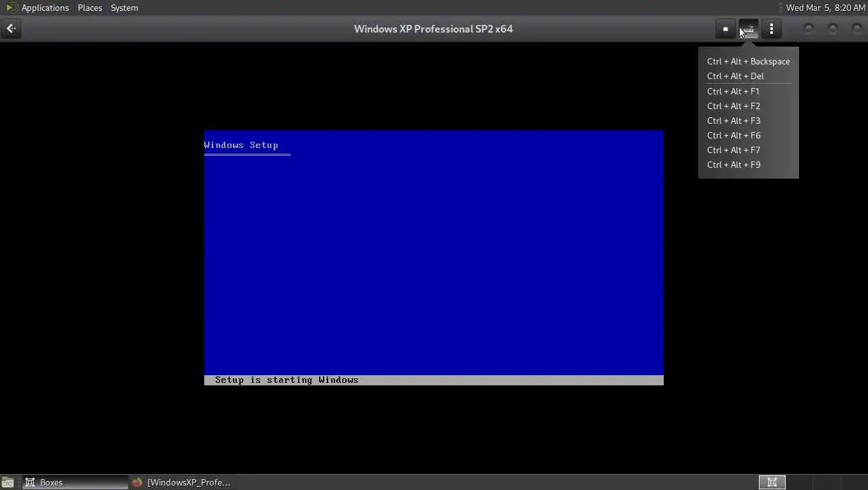Image resolution: width=868 pixels, height=490 pixels.
Task: Choose Ctrl + Alt + F7 shortcut
Action: point(749,150)
